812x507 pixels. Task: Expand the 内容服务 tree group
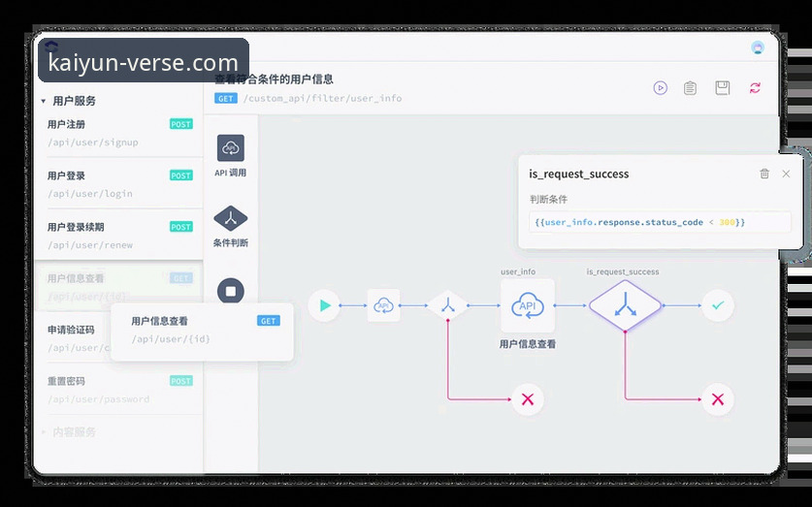click(44, 432)
